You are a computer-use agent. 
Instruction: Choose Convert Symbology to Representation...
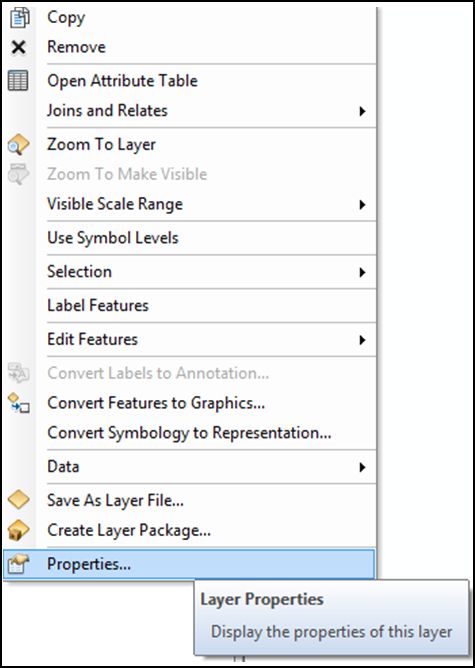click(x=190, y=433)
